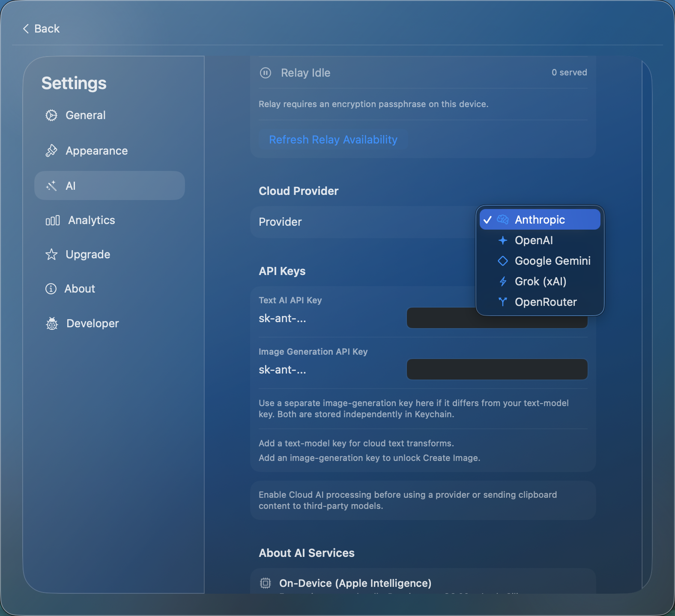Click the Upgrade star icon
Image resolution: width=675 pixels, height=616 pixels.
[x=51, y=254]
